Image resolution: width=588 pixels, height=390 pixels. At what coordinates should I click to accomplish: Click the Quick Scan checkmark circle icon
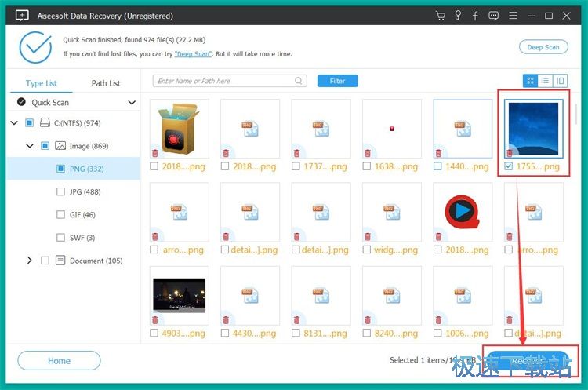[22, 102]
